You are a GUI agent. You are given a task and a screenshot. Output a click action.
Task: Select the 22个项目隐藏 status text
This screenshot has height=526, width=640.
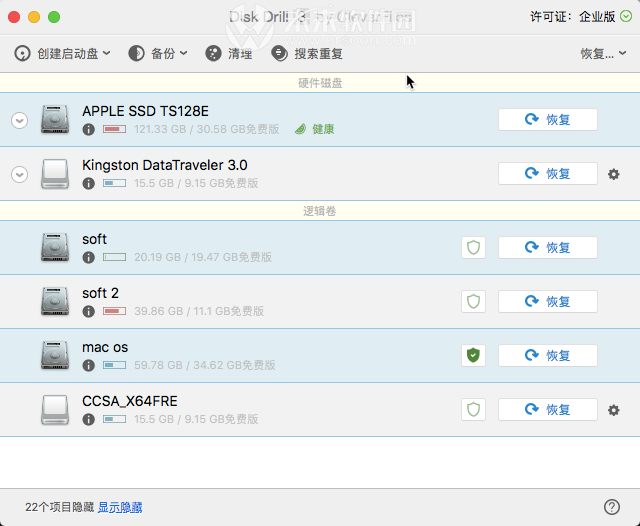[x=60, y=507]
